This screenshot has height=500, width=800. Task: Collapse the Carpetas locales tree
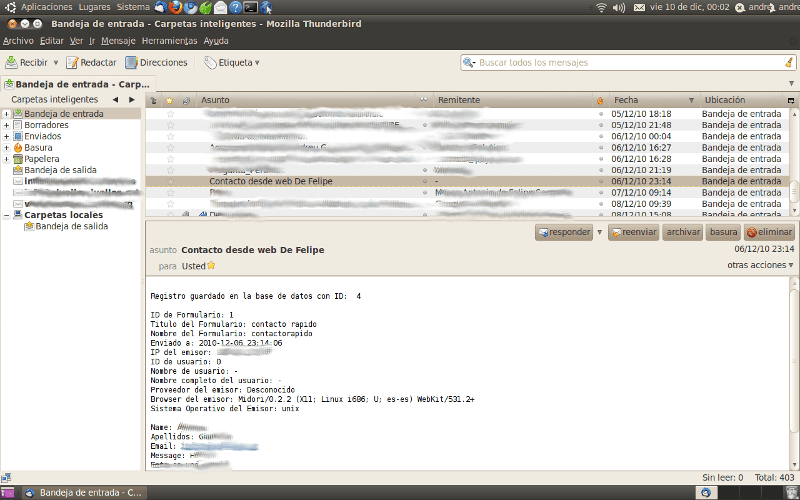(6, 215)
